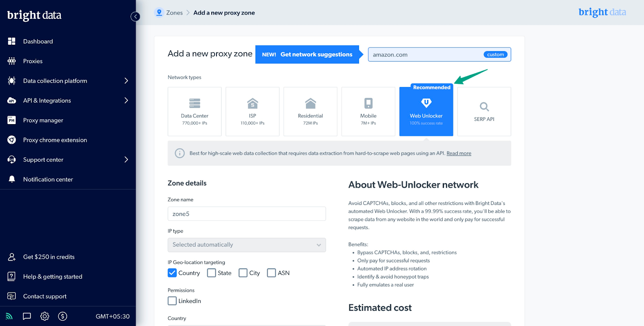
Task: Click the GMT+05:30 timezone indicator
Action: pyautogui.click(x=113, y=316)
